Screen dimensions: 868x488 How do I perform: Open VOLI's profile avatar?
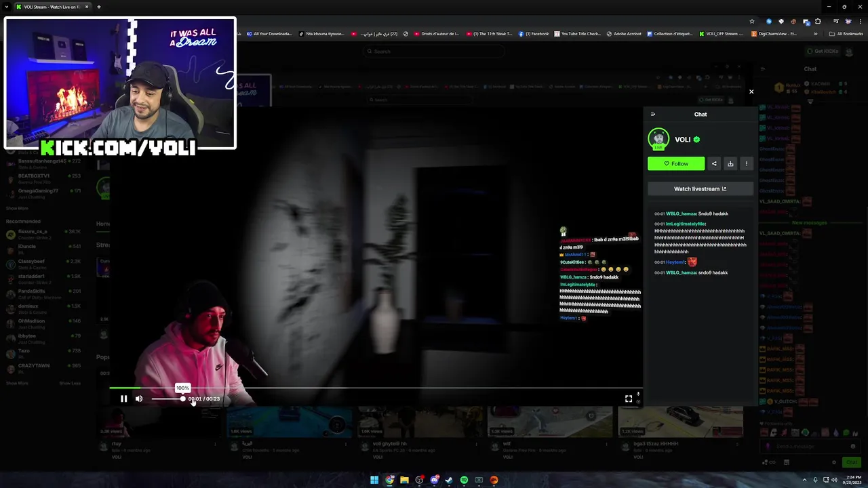coord(658,139)
